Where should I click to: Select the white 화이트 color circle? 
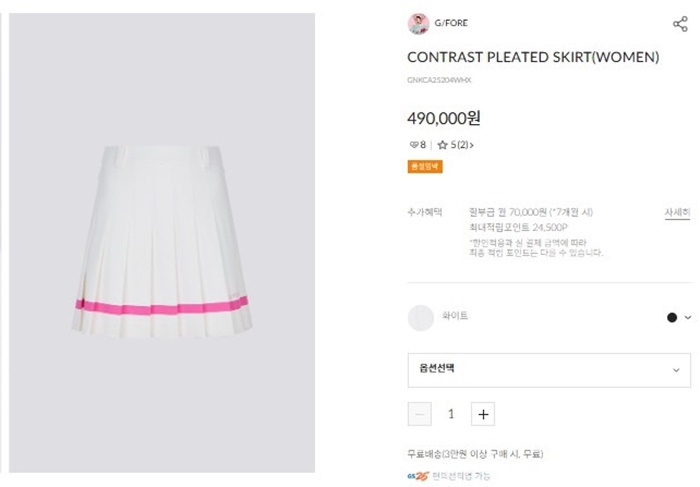coord(421,318)
